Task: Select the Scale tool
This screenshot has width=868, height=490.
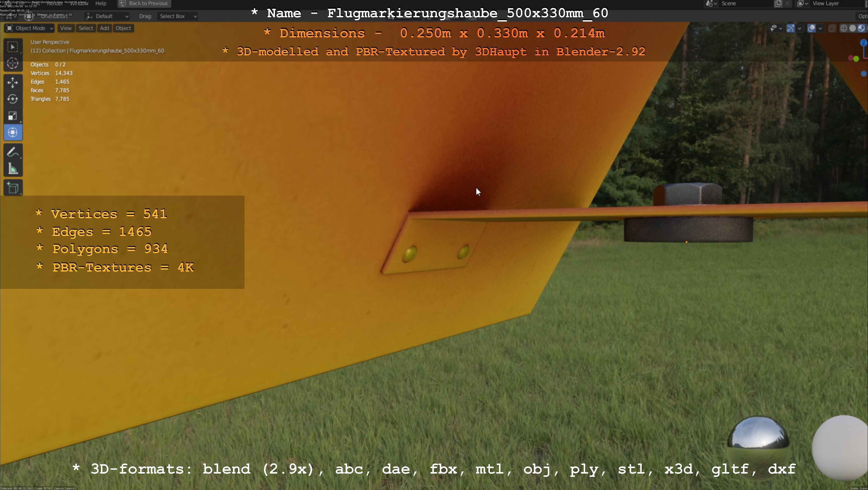Action: pos(13,116)
